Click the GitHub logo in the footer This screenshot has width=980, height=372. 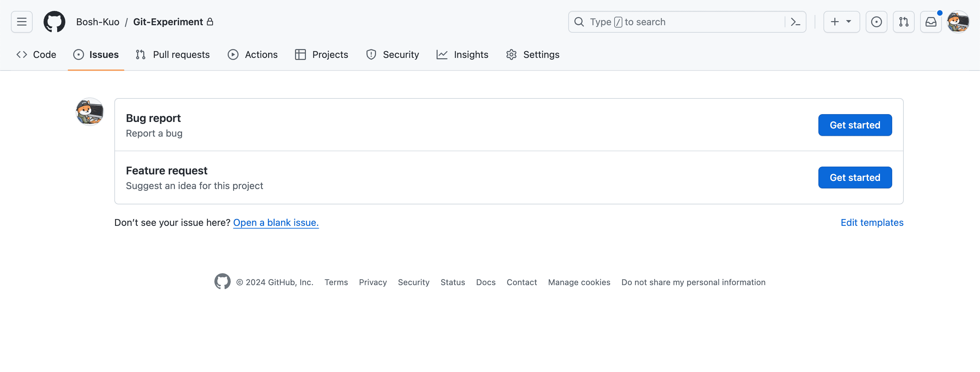tap(222, 282)
